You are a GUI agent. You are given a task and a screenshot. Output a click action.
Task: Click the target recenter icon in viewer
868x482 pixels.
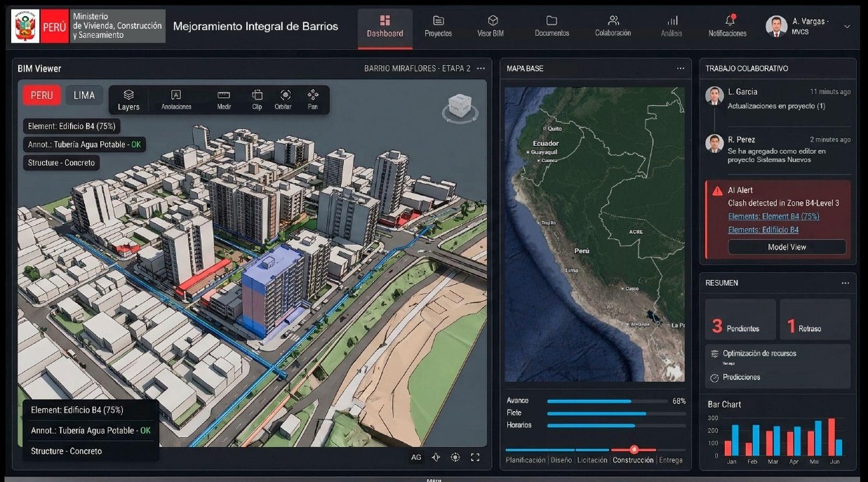[455, 457]
